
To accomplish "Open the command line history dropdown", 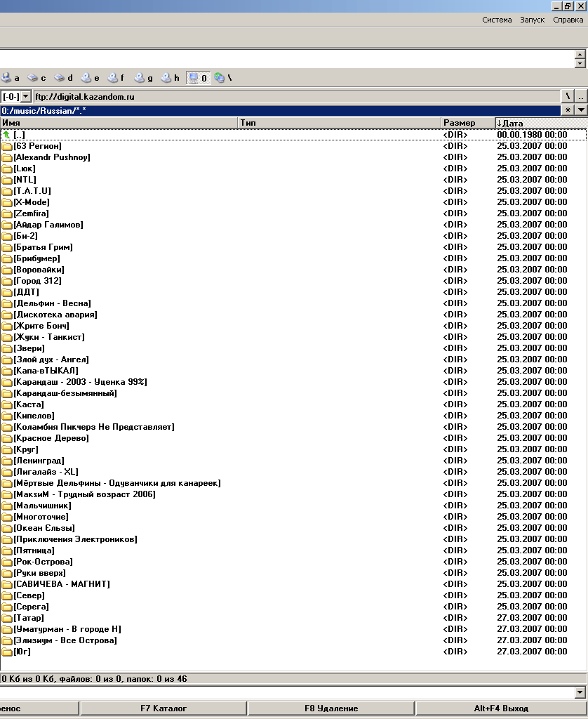I will (x=580, y=692).
